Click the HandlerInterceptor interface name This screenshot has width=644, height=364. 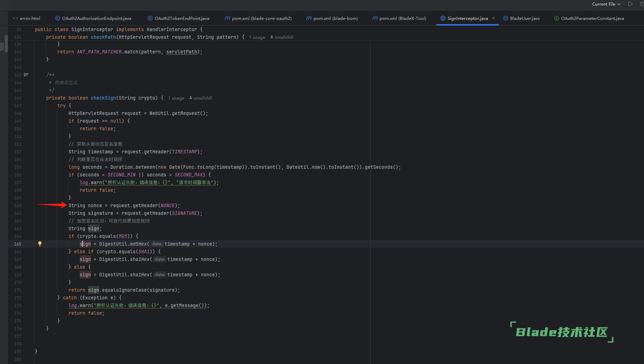tap(172, 29)
